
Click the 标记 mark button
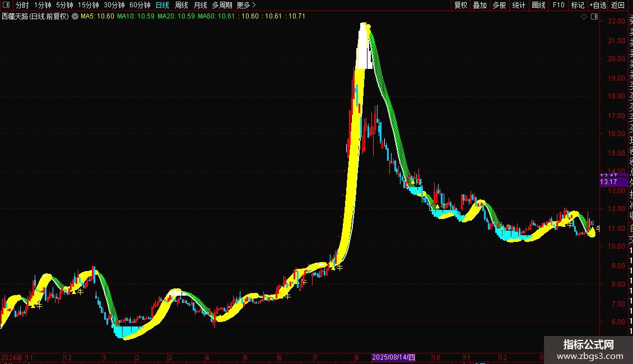coord(578,5)
